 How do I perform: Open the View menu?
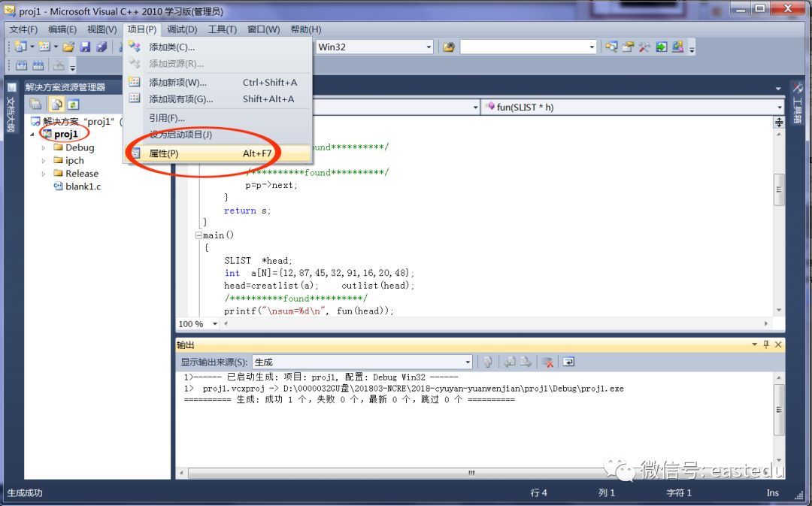[101, 29]
